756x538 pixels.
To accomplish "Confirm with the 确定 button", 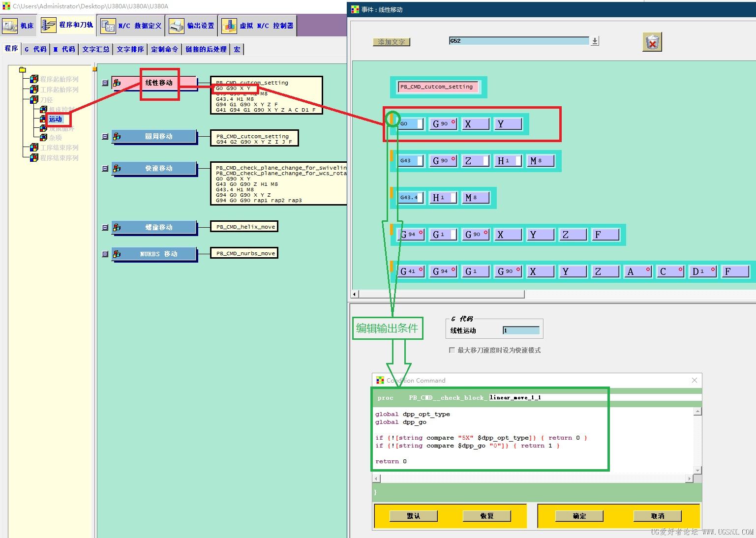I will click(579, 516).
